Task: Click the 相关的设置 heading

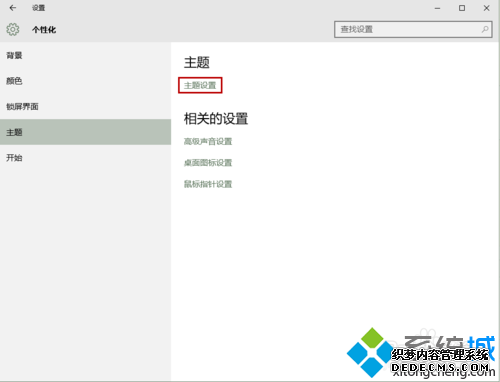Action: 216,119
